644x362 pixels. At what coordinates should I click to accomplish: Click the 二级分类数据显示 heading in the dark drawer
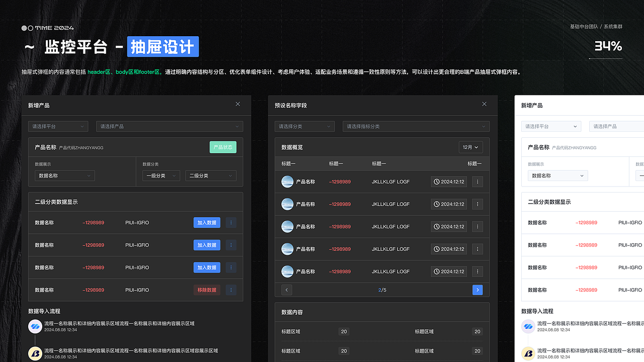tap(56, 202)
